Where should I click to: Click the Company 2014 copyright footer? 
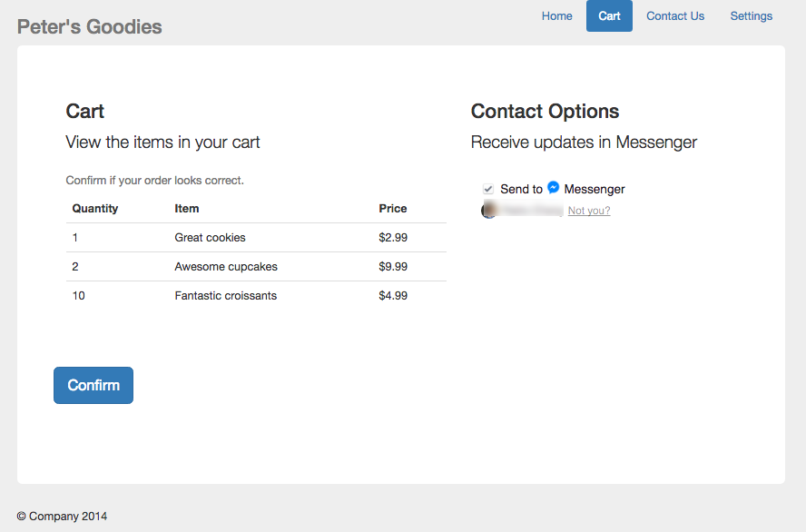(62, 517)
